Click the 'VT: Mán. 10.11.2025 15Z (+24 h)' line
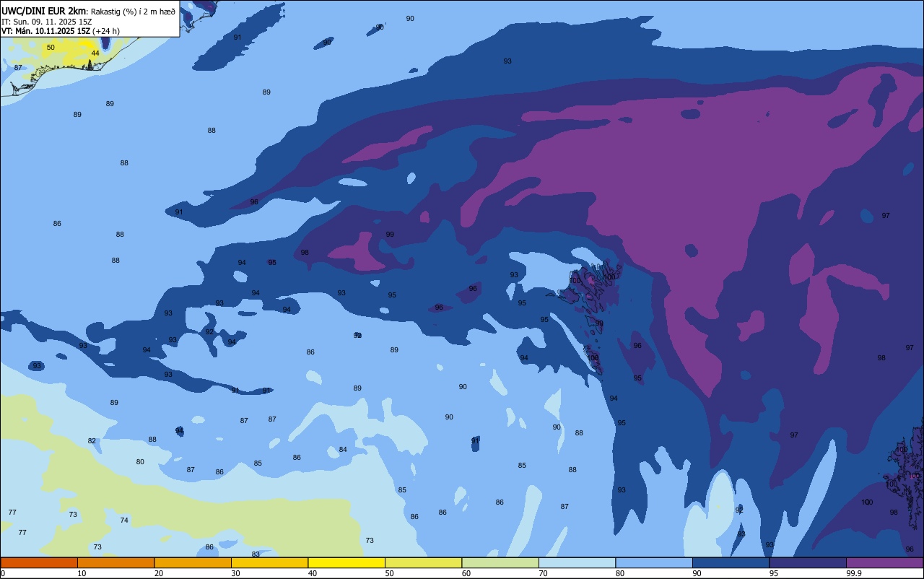The image size is (924, 579). click(61, 31)
